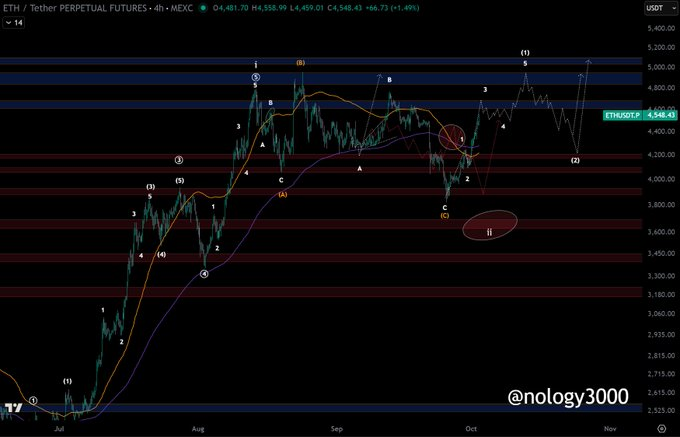Click the H4,558.99 high value

(x=271, y=8)
